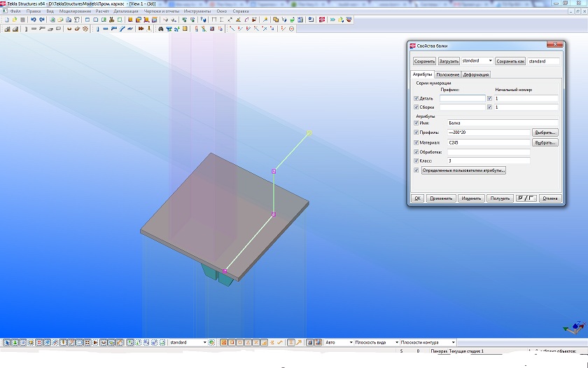588x368 pixels.
Task: Click the Open model folder icon
Action: pos(15,20)
